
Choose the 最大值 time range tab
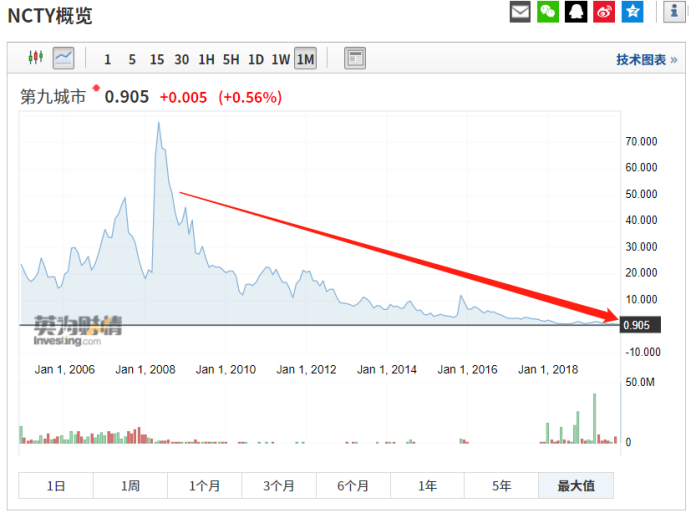coord(576,485)
